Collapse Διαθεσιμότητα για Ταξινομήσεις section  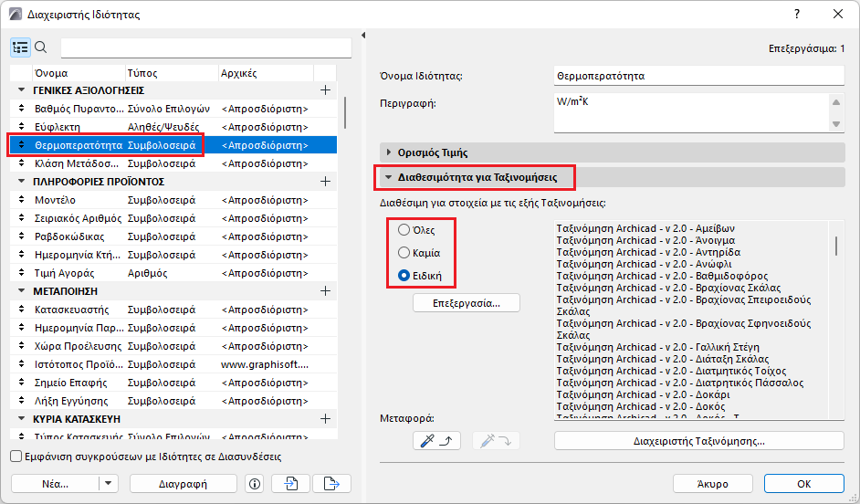tap(389, 177)
